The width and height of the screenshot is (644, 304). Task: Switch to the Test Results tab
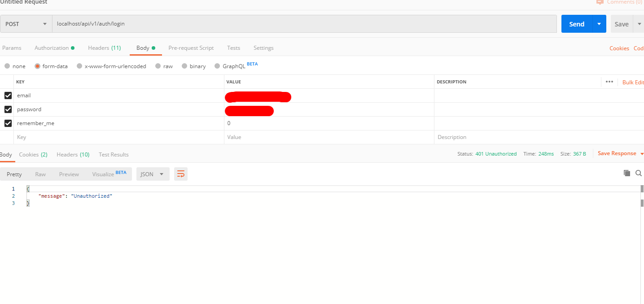tap(114, 155)
